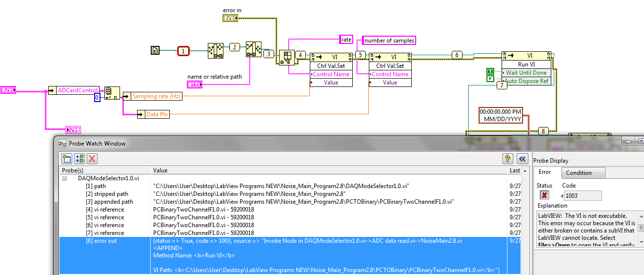644x275 pixels.
Task: Select the [5] vi reference probe row
Action: 290,217
